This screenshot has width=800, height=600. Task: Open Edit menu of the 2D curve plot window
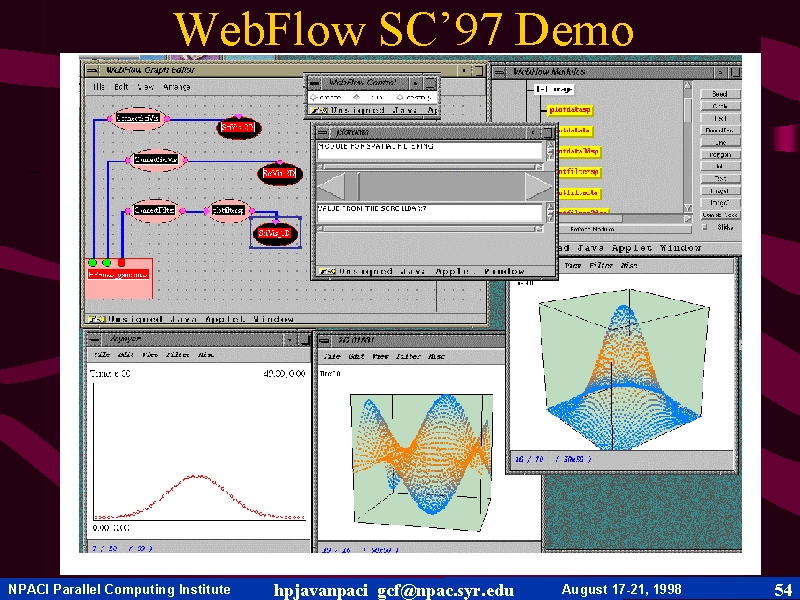pos(126,355)
